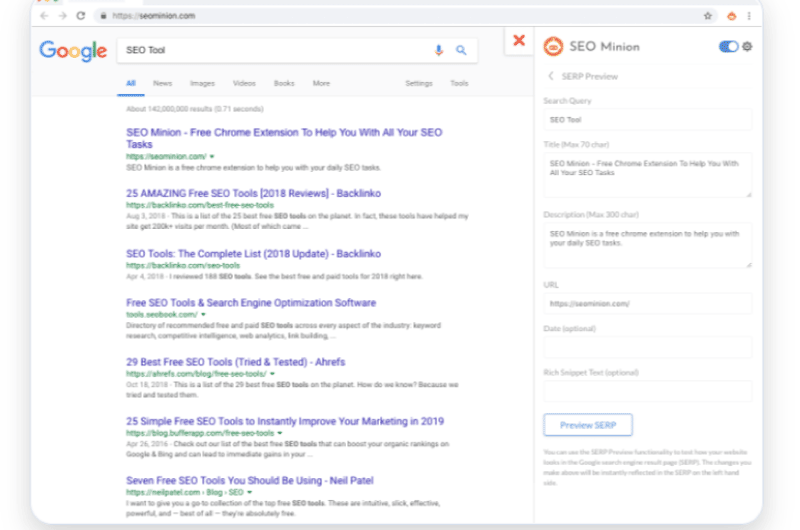This screenshot has width=800, height=530.
Task: Click the Search Query field in SEO Minion
Action: coord(647,120)
